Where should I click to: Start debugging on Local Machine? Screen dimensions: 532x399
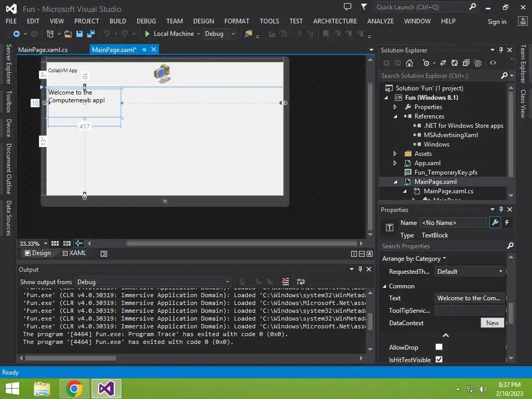(x=169, y=34)
